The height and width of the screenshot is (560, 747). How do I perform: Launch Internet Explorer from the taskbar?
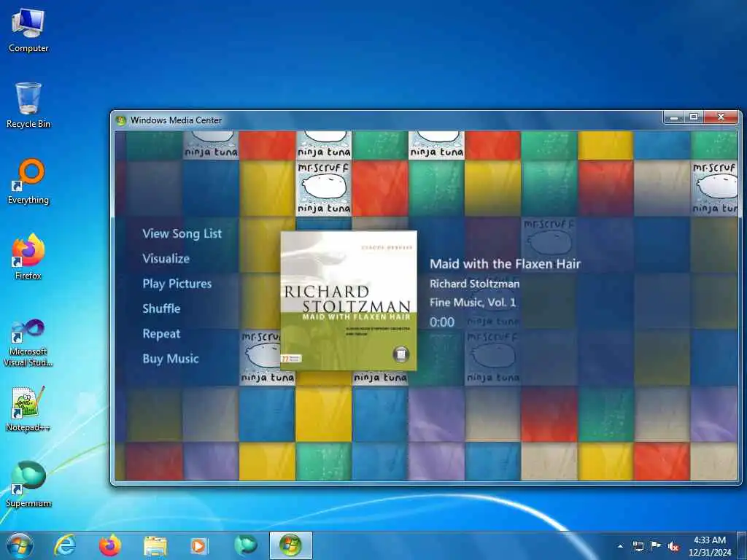click(x=64, y=545)
